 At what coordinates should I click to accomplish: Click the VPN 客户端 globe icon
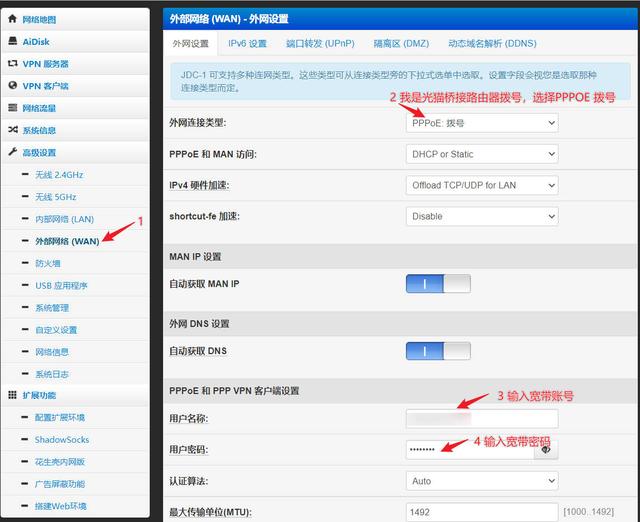click(12, 86)
